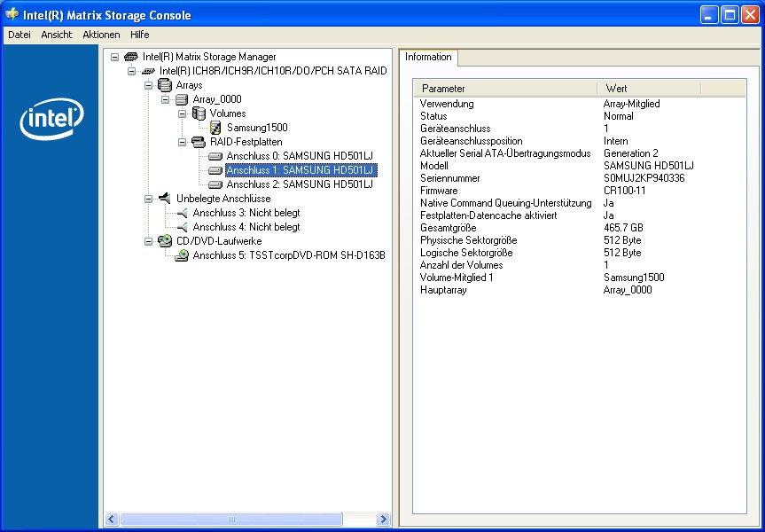
Task: Click the Anschluss 3 unused port icon
Action: tap(182, 214)
